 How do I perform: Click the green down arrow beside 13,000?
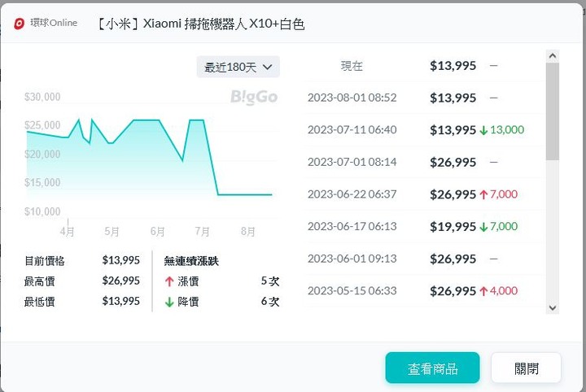click(483, 130)
